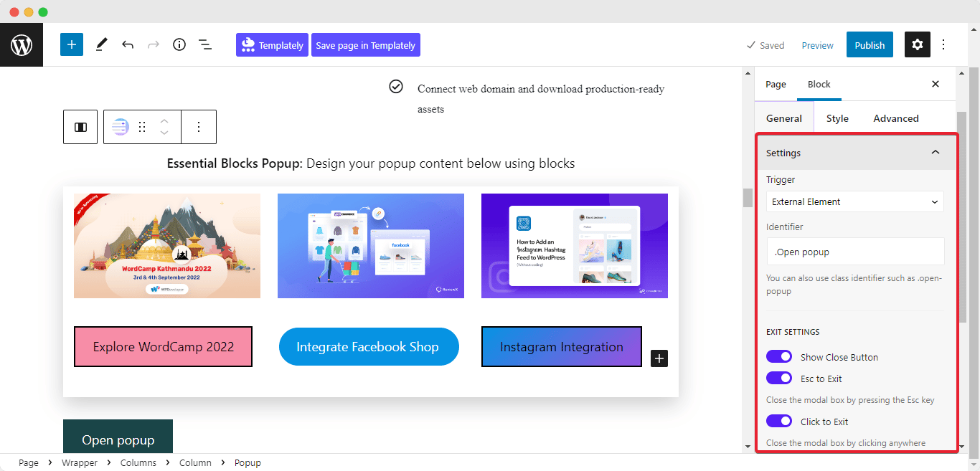Select the Style tab
980x471 pixels.
(x=837, y=118)
